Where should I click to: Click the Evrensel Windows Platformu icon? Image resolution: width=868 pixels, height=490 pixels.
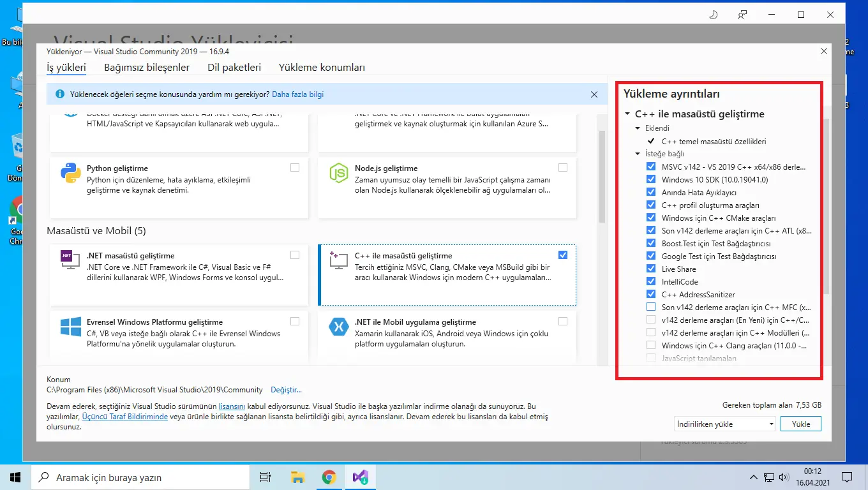(x=70, y=327)
